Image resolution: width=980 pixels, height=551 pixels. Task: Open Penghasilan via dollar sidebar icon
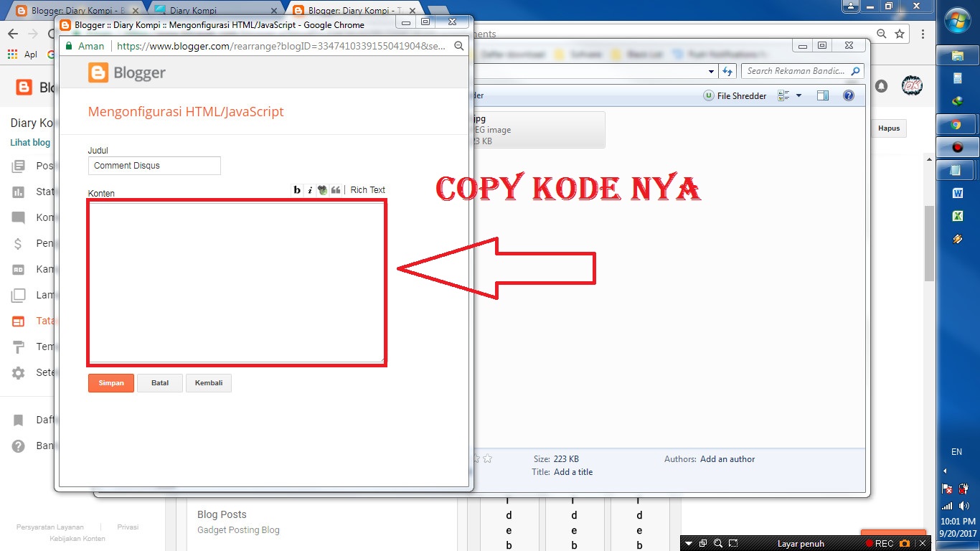(x=19, y=243)
